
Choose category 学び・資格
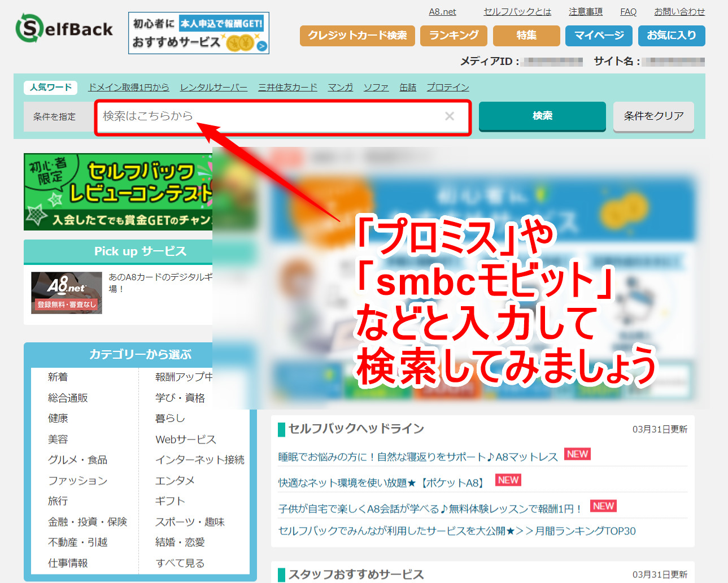[180, 398]
